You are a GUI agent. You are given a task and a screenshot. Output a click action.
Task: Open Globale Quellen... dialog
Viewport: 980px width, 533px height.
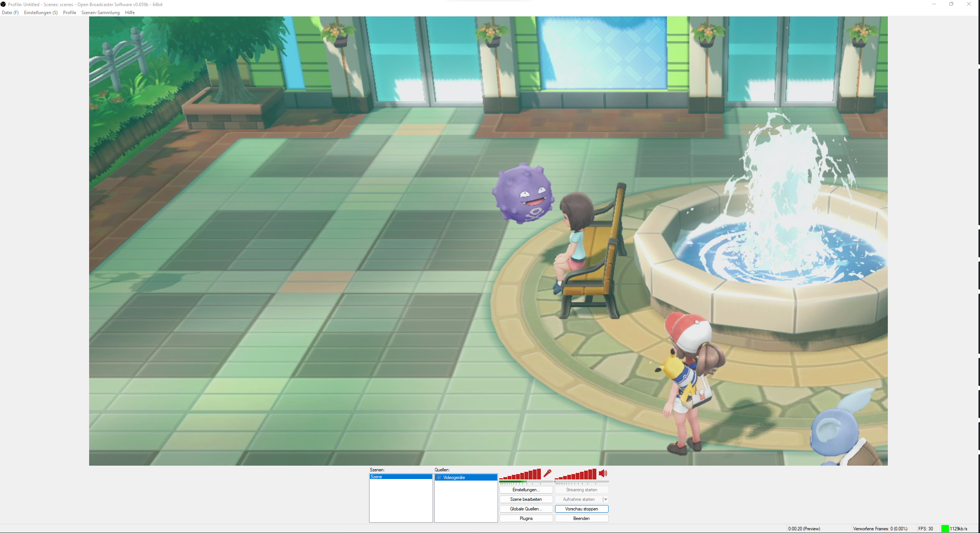pos(526,509)
